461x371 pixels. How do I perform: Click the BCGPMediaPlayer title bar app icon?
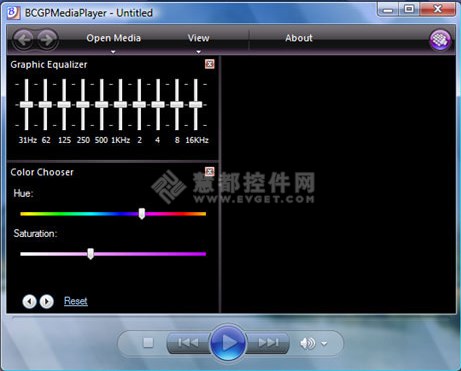pyautogui.click(x=13, y=13)
